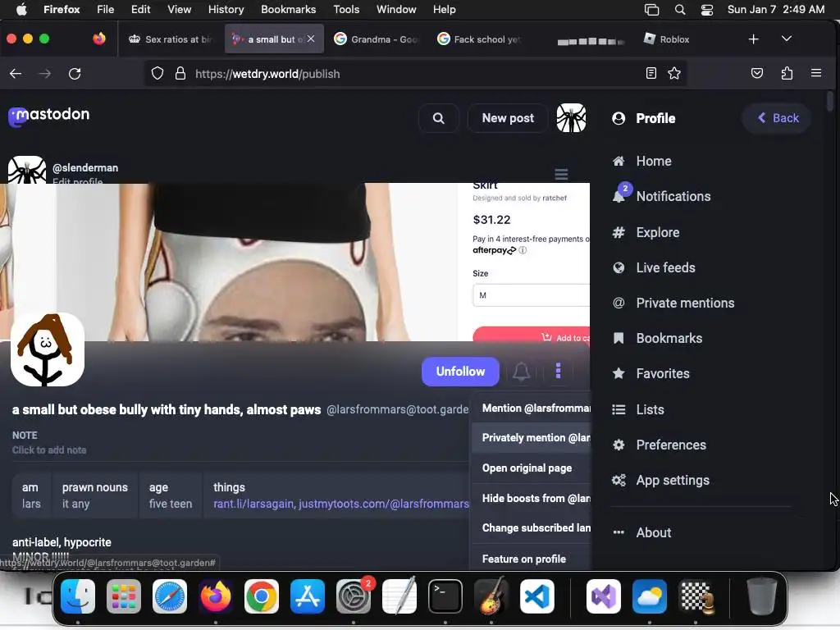Screen dimensions: 840x630
Task: Click to add note field
Action: coord(49,450)
